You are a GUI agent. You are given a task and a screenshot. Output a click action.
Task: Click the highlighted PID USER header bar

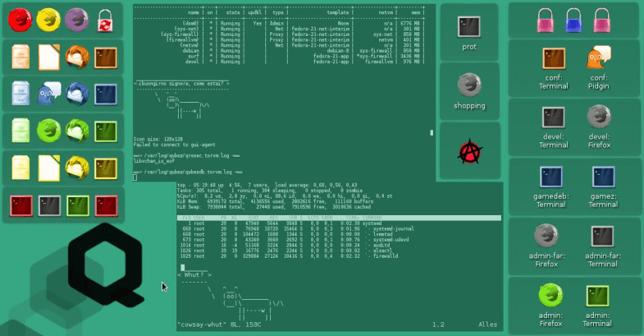[339, 218]
